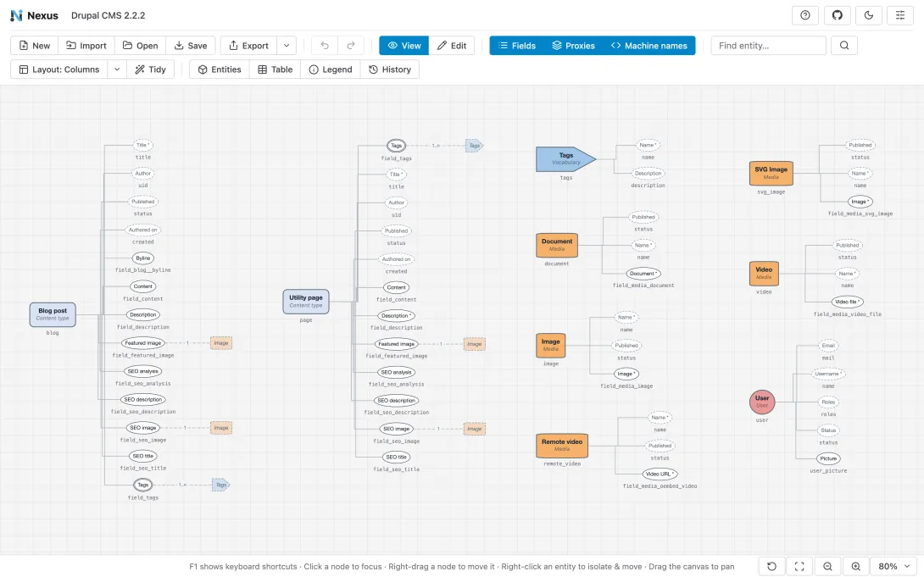Open the History panel
The height and width of the screenshot is (577, 924).
coord(389,69)
